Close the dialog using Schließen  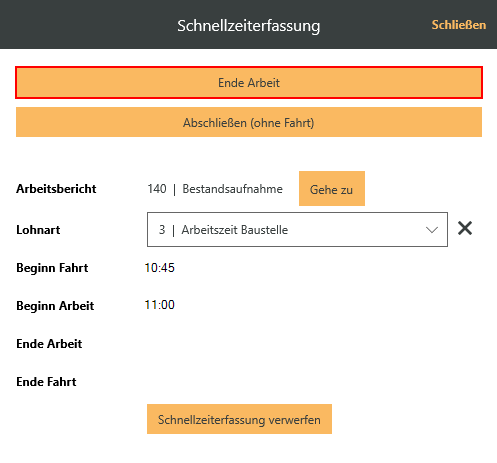coord(459,25)
